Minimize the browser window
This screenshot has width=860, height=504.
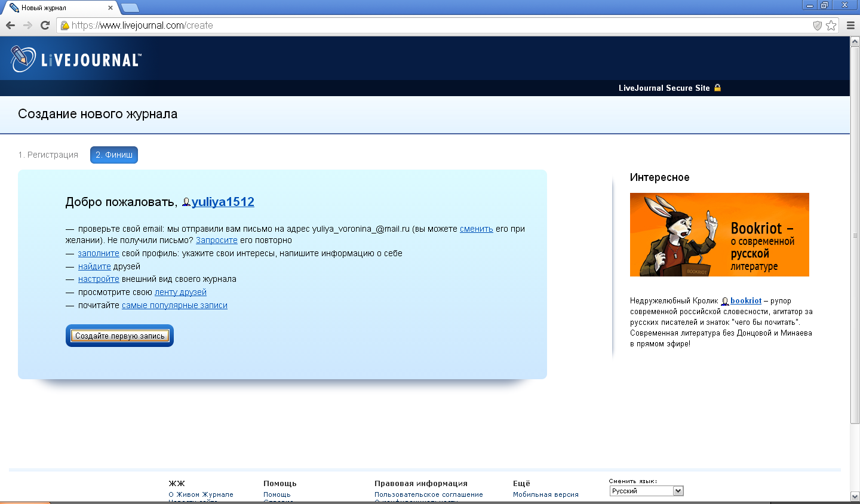point(810,5)
